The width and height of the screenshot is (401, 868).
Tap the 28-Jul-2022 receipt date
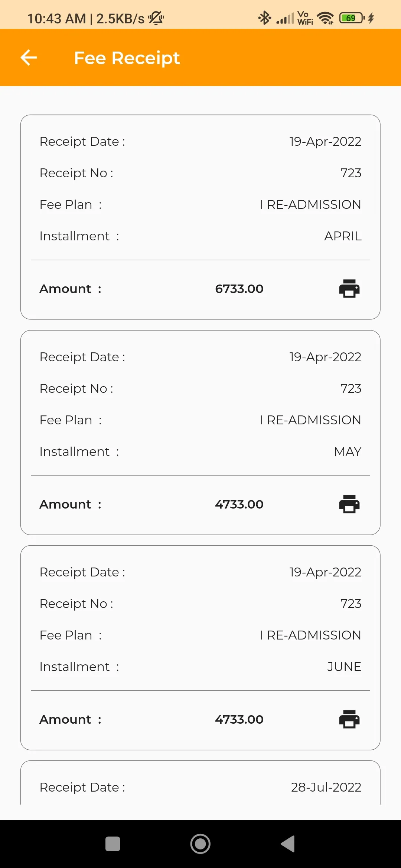326,787
